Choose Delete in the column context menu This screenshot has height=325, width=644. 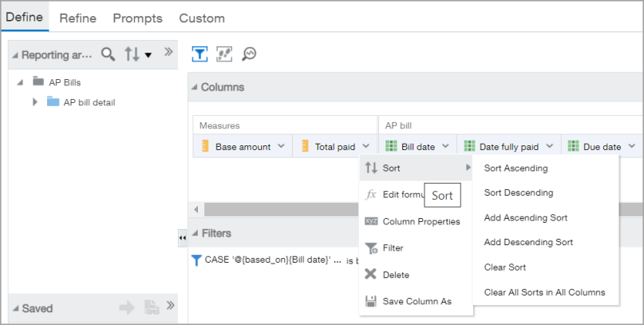396,275
